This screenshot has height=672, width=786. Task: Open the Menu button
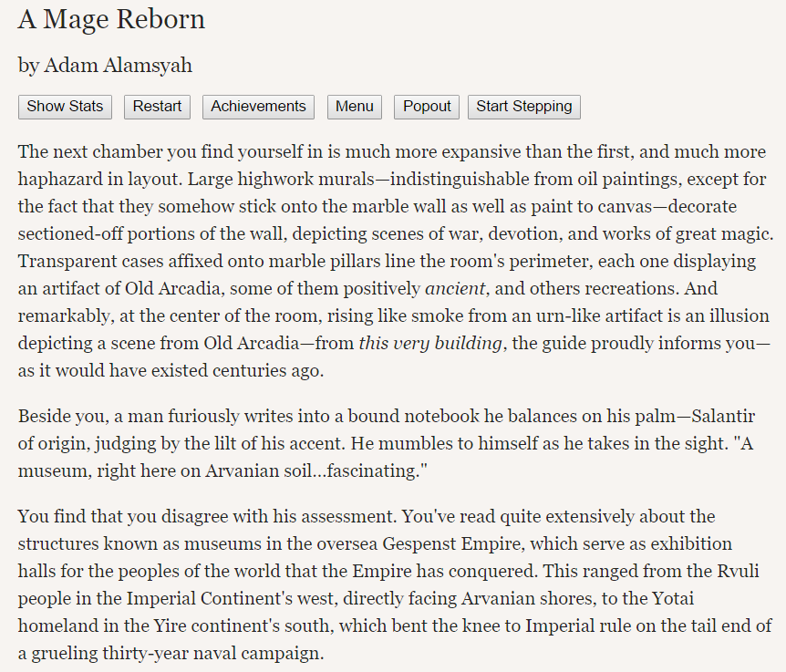tap(355, 107)
